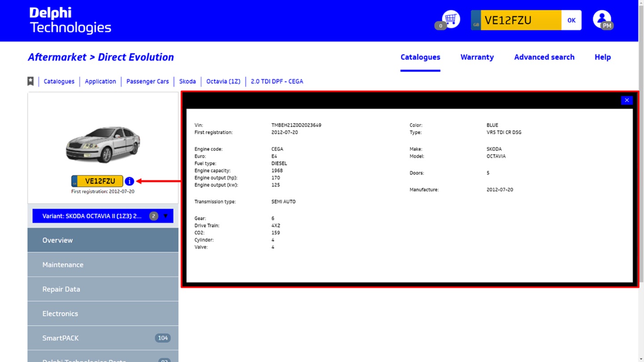Go to Passenger Cars breadcrumb
Viewport: 644px width, 362px height.
coord(148,81)
